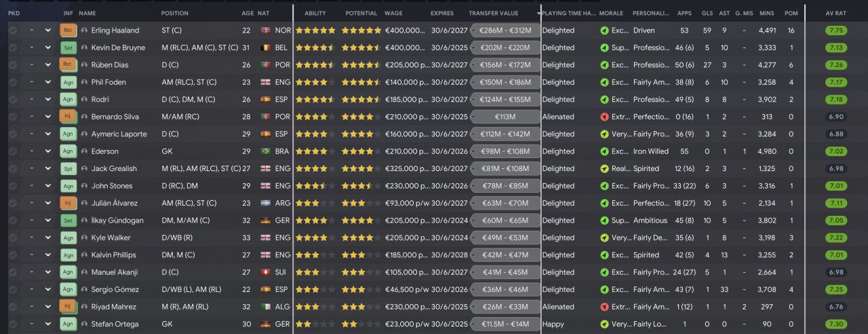868x334 pixels.
Task: Click Jack Grealish's yellow-green morale icon
Action: pyautogui.click(x=604, y=168)
